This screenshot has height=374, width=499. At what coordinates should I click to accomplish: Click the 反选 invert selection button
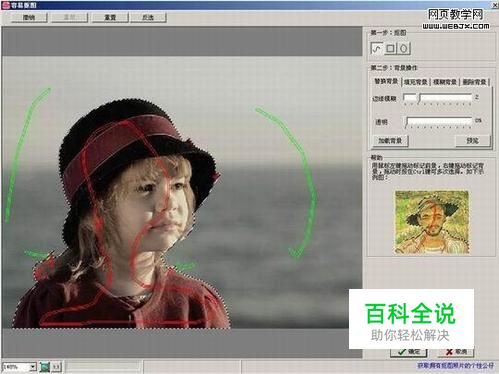148,17
